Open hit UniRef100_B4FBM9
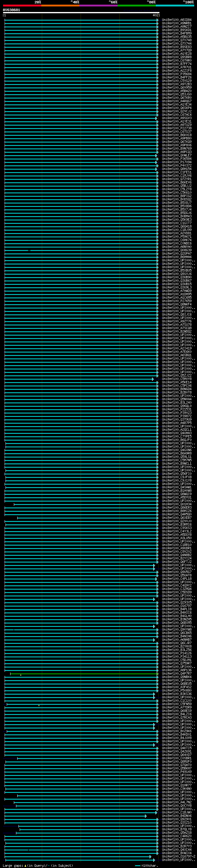Screen dimensions: 197x868 click(x=177, y=34)
